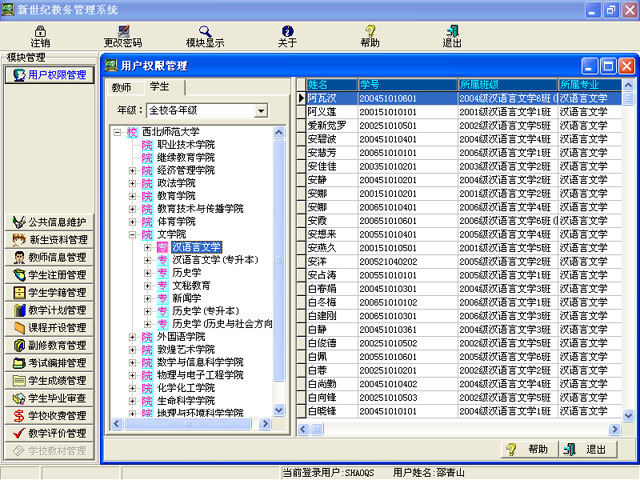The height and width of the screenshot is (480, 640).
Task: Expand the 政法学院 node
Action: [x=132, y=183]
